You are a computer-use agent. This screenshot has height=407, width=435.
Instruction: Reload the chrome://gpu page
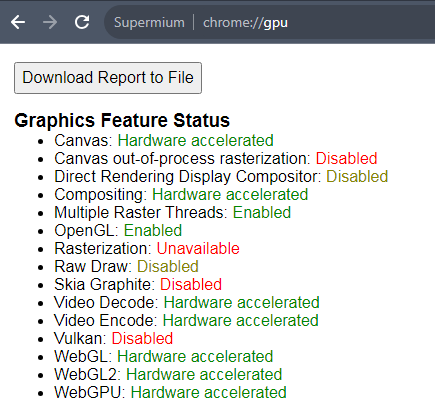click(x=82, y=22)
